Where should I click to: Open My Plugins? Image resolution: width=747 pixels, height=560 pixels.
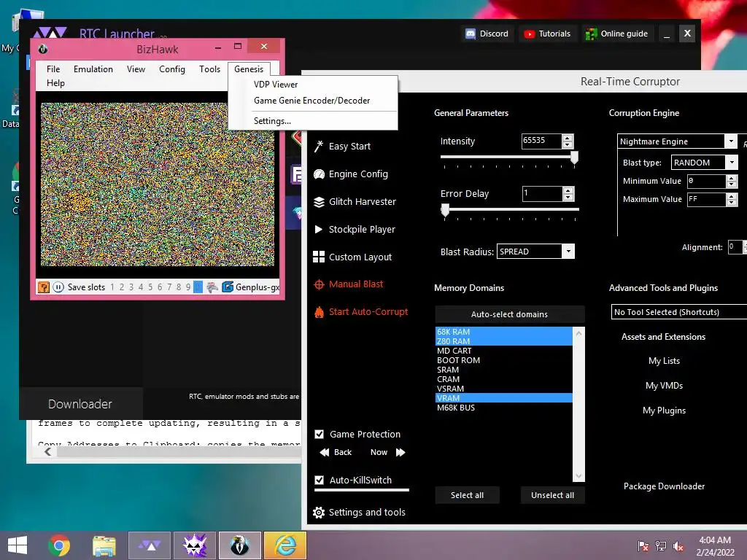664,411
